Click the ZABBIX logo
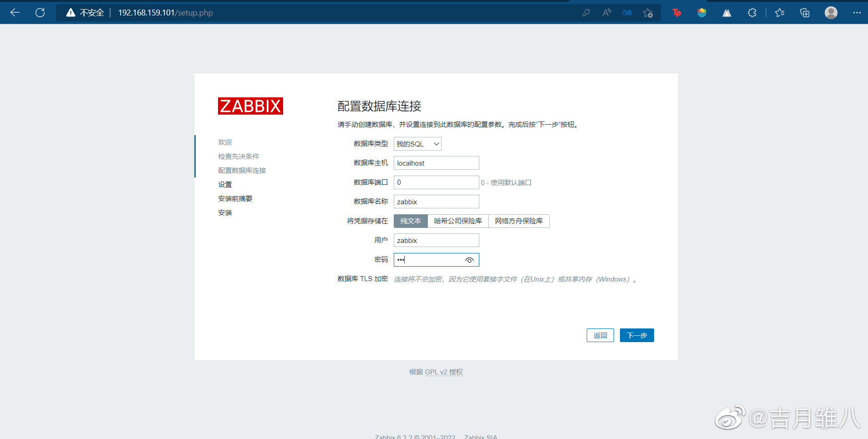The image size is (868, 439). tap(250, 106)
